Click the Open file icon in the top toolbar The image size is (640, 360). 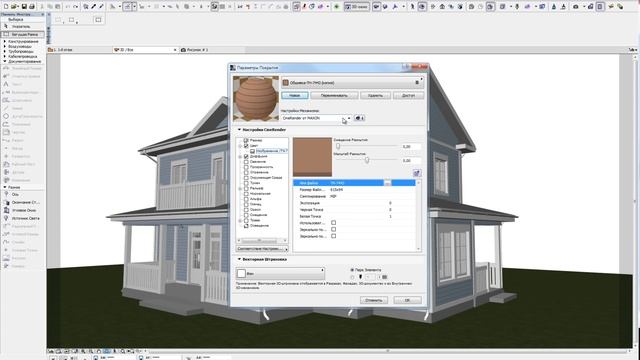point(13,7)
